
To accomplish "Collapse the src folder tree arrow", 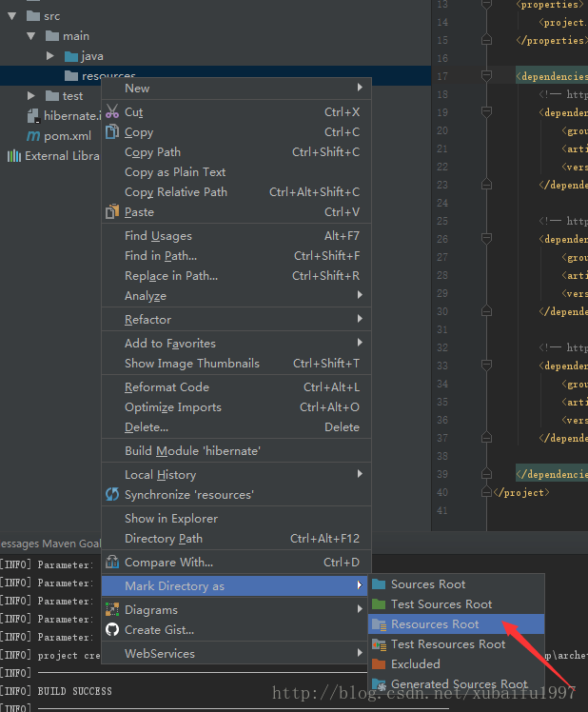I will pyautogui.click(x=12, y=16).
